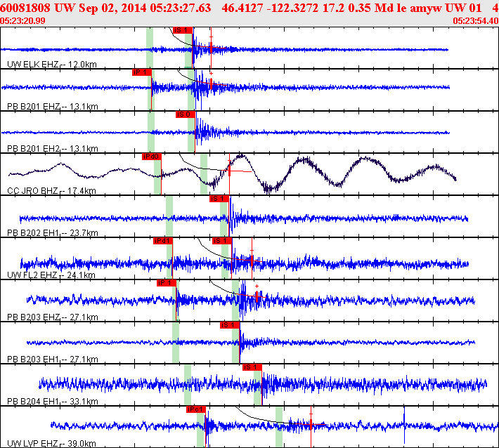Image resolution: width=499 pixels, height=448 pixels.
Task: Click the iP 1 pick flag on PB B203 EHZ trace
Action: point(167,283)
